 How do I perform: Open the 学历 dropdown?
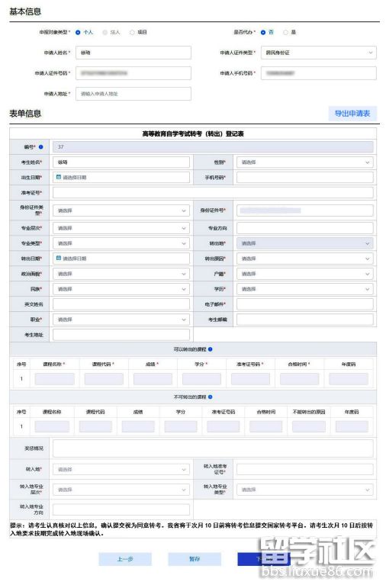[x=304, y=289]
